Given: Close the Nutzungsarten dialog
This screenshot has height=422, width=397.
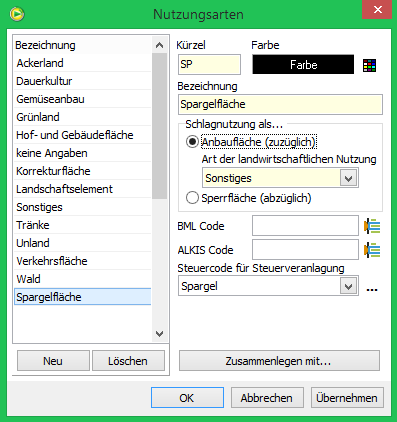Looking at the screenshot, I should coord(377,9).
